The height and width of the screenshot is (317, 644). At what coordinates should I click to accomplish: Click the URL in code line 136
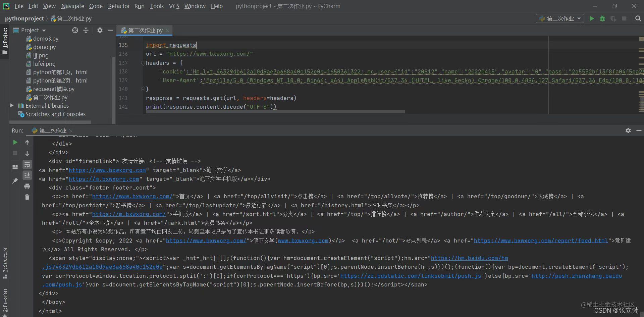pos(209,54)
